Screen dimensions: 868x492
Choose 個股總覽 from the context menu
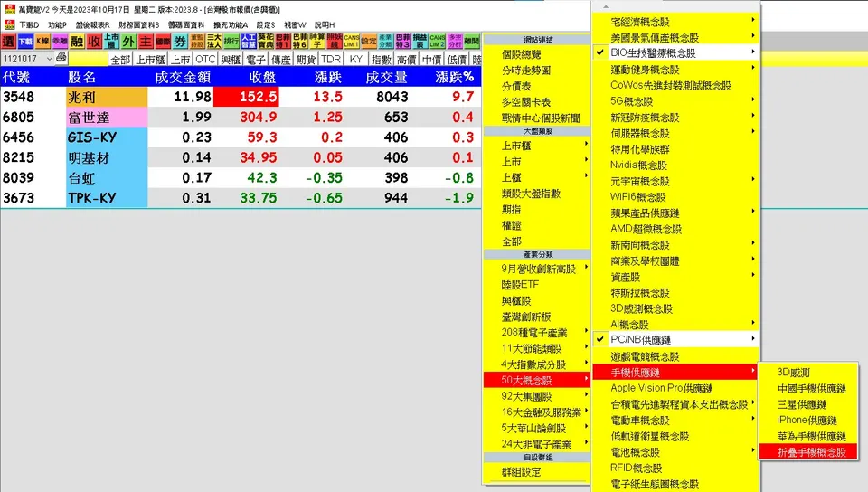(536, 54)
